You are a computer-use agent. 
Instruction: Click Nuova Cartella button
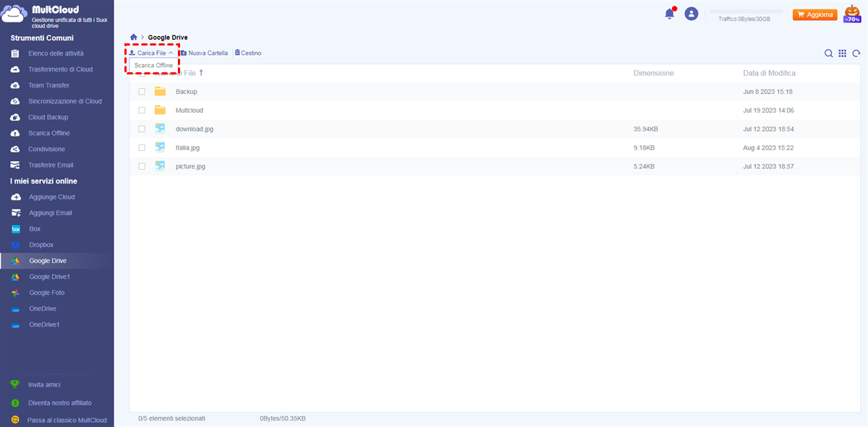coord(204,53)
